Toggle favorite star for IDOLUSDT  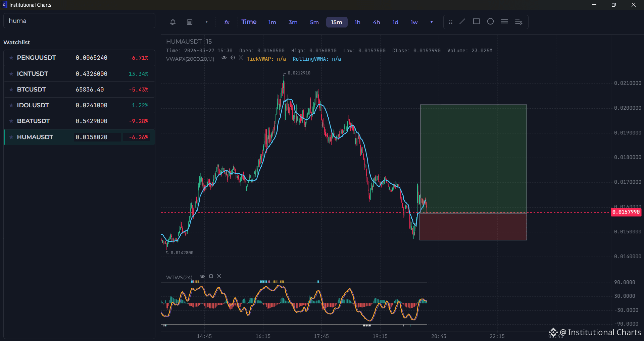click(x=11, y=105)
